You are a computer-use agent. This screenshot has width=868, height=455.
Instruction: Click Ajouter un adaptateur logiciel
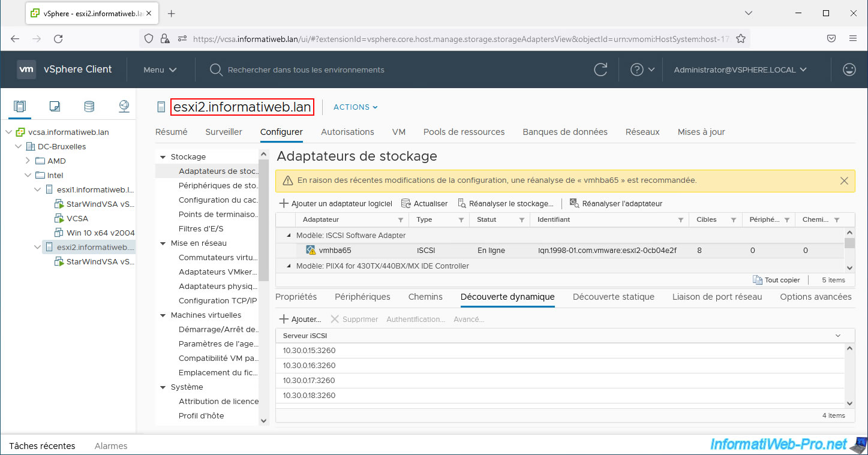click(336, 204)
